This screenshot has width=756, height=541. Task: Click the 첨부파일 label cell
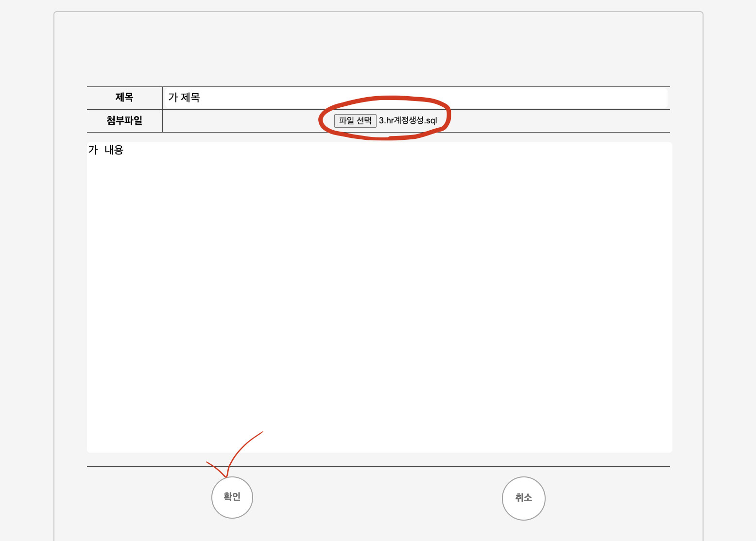[124, 120]
